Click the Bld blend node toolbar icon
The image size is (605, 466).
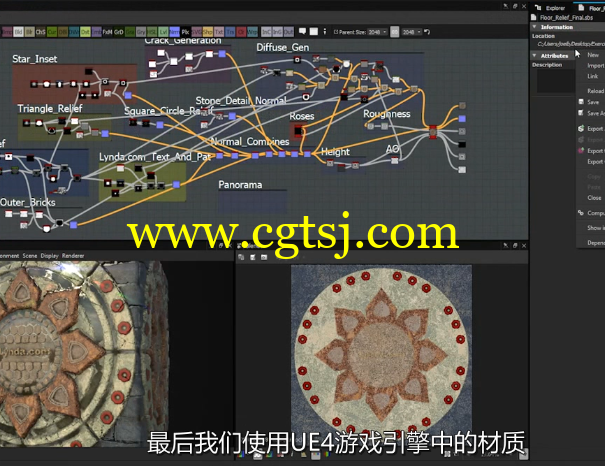[x=18, y=32]
